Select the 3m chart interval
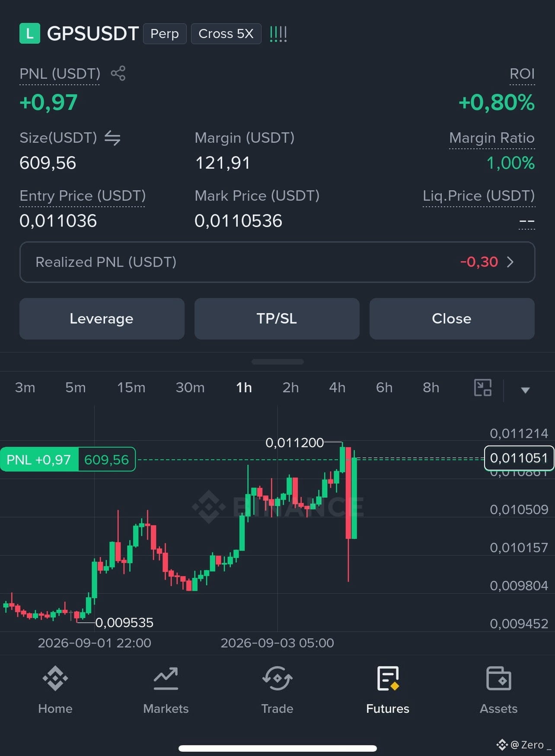The height and width of the screenshot is (756, 555). [25, 388]
